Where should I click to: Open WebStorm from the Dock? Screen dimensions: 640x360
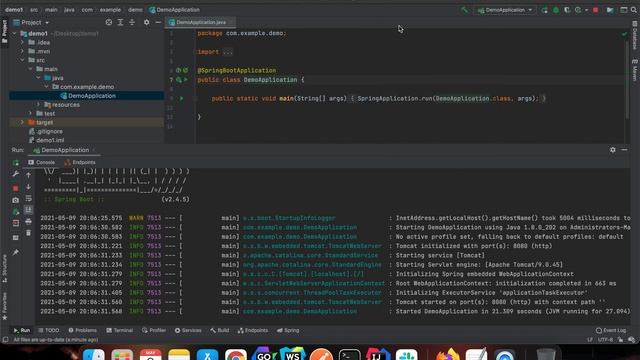[x=292, y=354]
